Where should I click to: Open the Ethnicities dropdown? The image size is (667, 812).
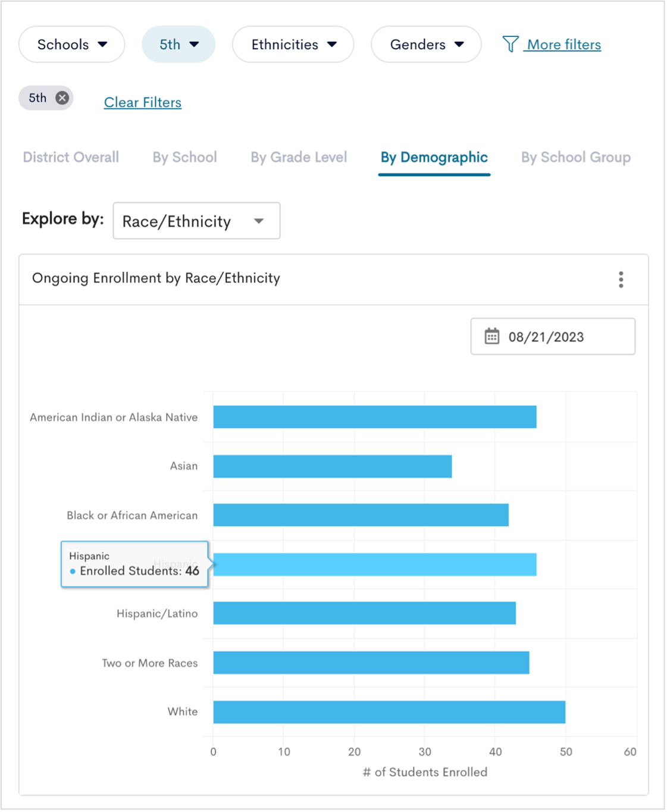(x=293, y=43)
